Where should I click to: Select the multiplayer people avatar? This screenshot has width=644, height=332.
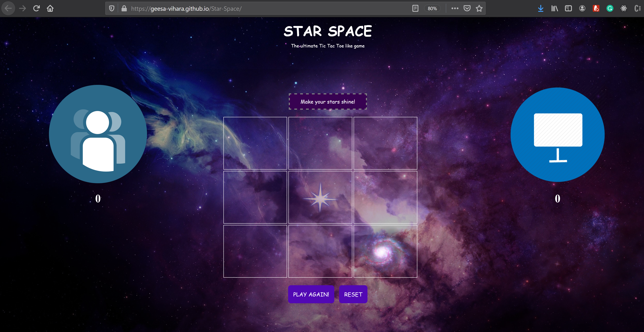pos(98,134)
